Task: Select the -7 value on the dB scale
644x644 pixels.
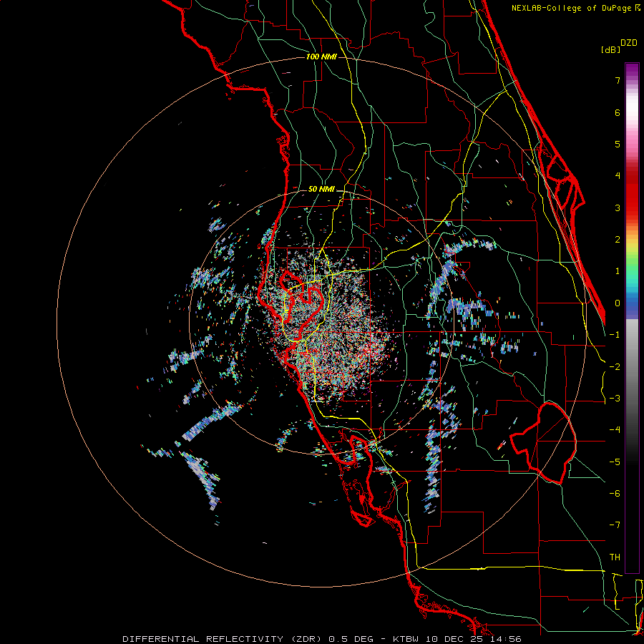Action: 615,525
